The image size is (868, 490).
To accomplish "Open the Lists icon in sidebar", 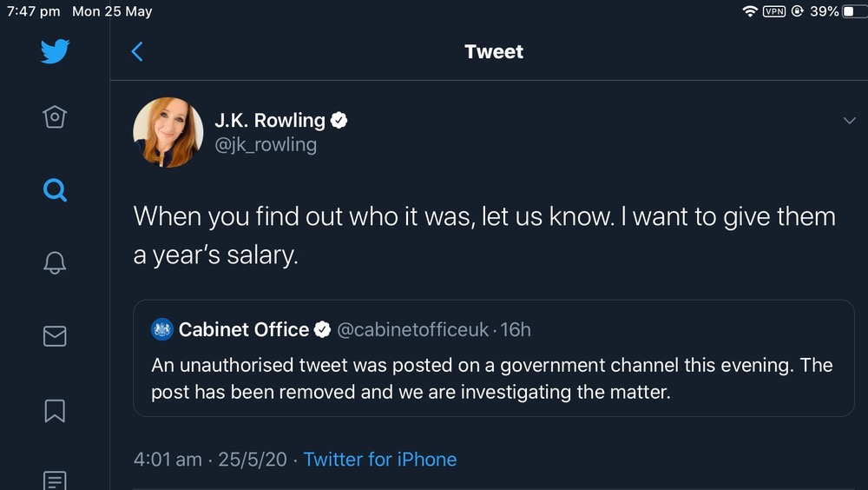I will [54, 479].
